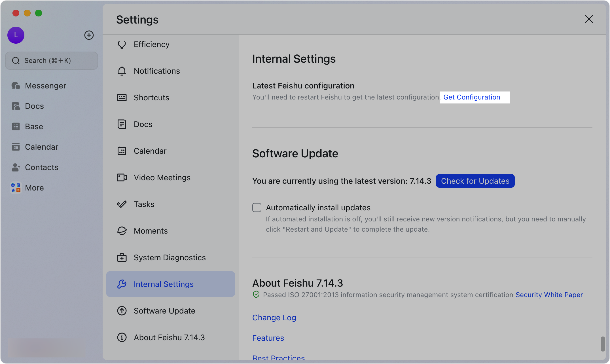Click the Get Configuration link

(472, 97)
